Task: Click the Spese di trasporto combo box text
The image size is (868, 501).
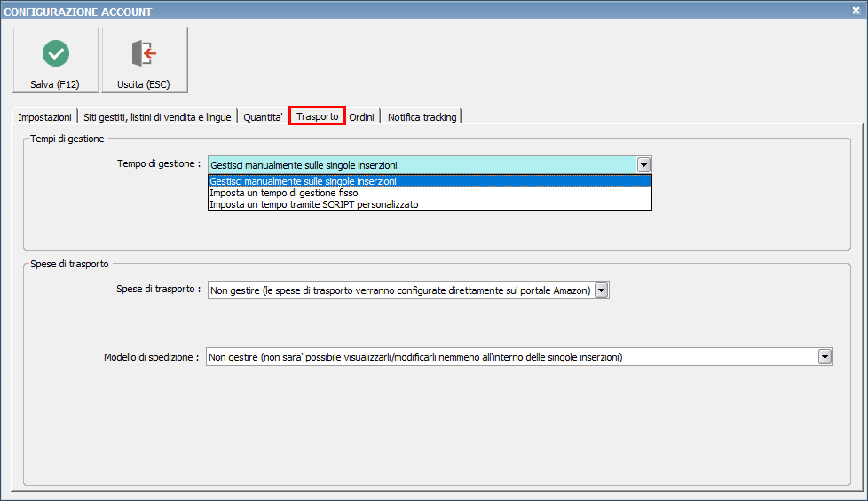Action: click(401, 290)
